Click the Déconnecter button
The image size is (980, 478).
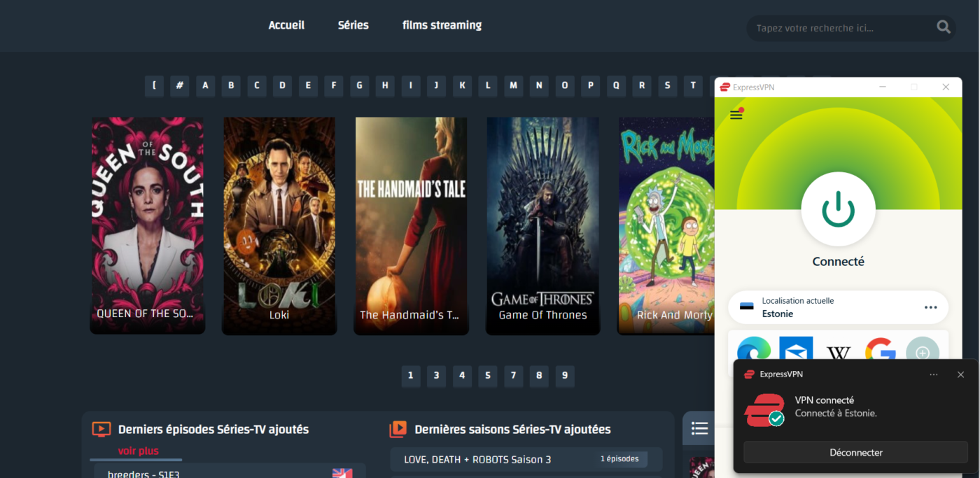point(856,452)
